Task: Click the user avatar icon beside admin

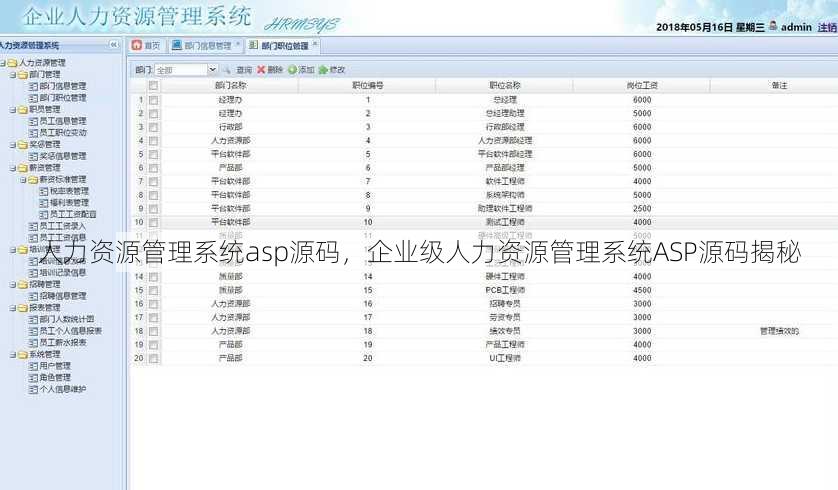Action: point(773,25)
